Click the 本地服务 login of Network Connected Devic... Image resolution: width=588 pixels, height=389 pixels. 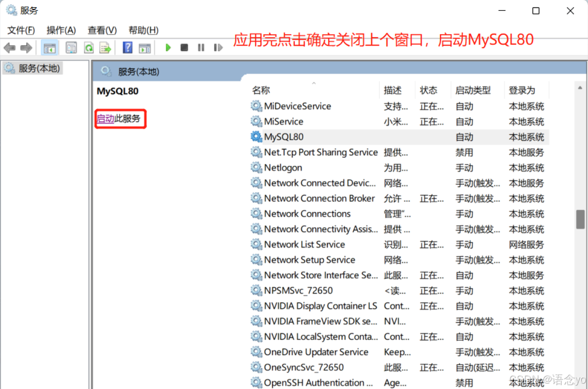click(526, 183)
